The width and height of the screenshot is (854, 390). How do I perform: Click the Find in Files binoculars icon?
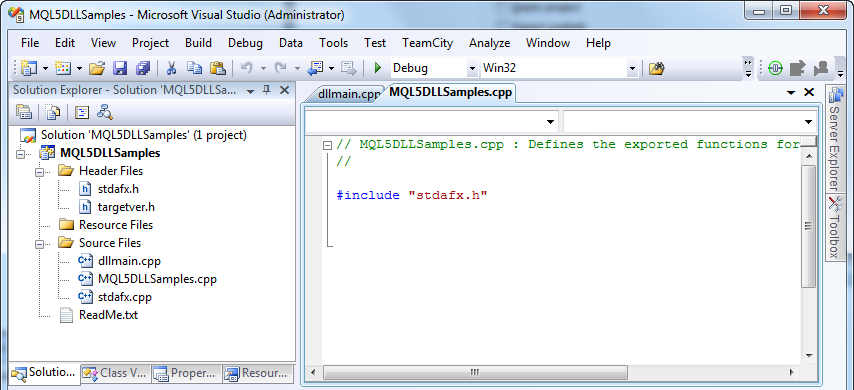pos(657,68)
